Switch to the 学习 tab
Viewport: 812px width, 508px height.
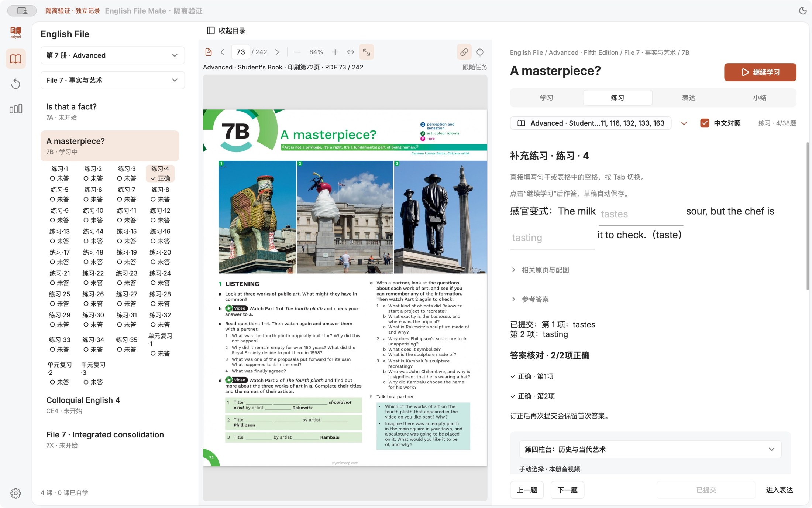tap(546, 98)
